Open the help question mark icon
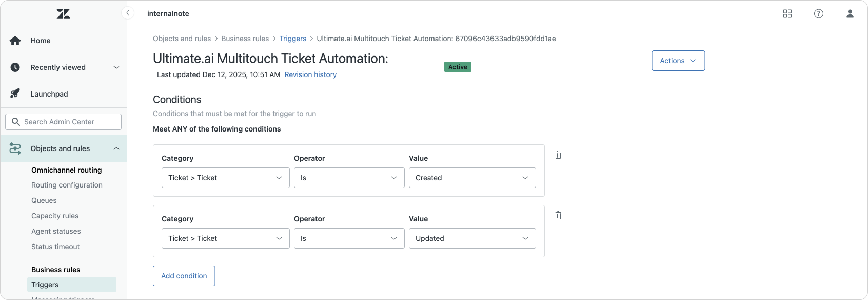868x300 pixels. click(819, 14)
